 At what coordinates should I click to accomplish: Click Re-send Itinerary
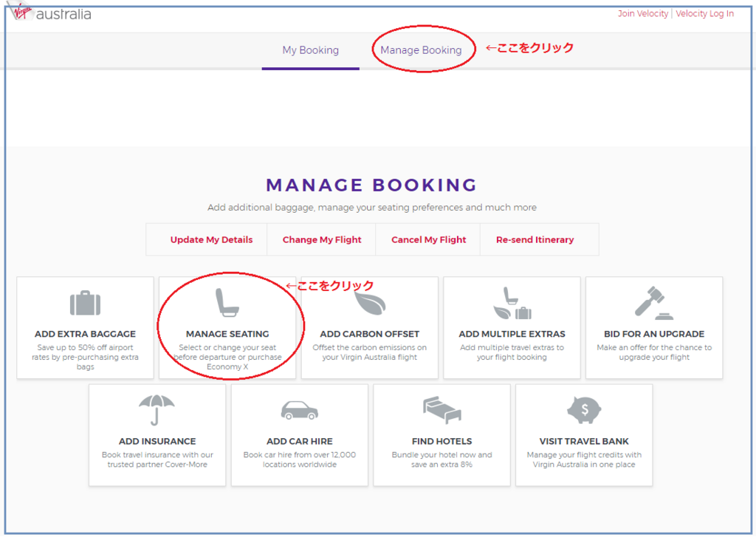pos(535,240)
